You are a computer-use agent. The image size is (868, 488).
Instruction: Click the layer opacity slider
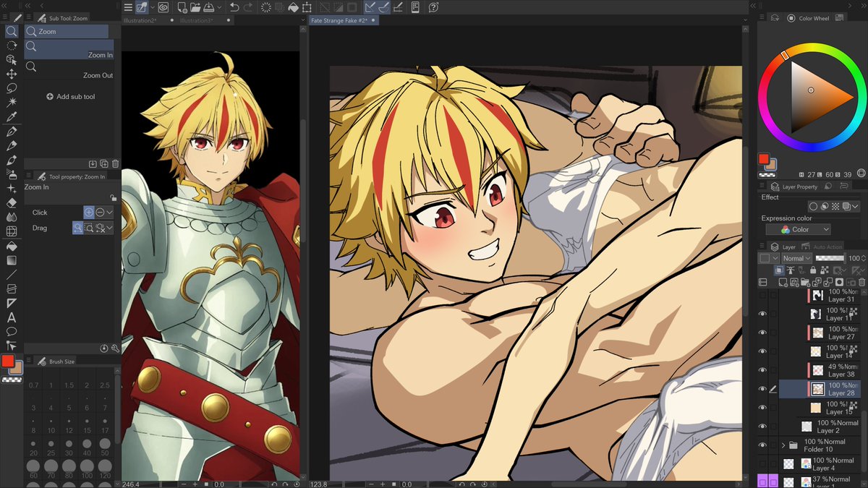[830, 258]
